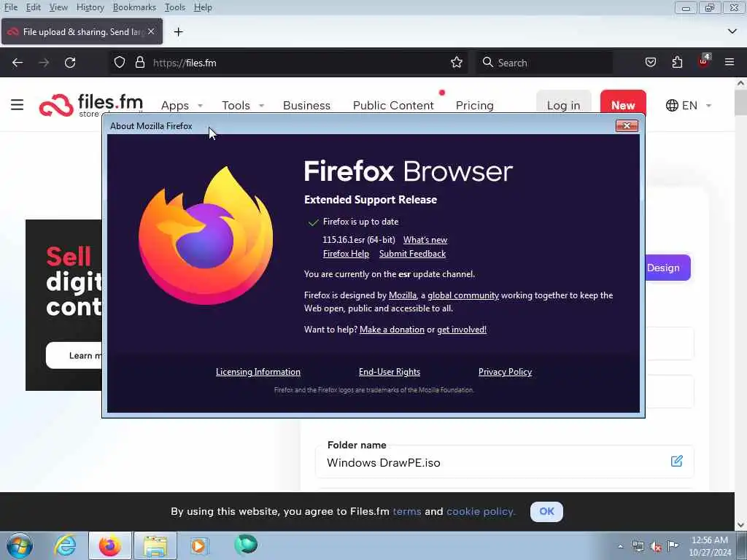Open Licensing Information link
Image resolution: width=747 pixels, height=560 pixels.
coord(258,372)
